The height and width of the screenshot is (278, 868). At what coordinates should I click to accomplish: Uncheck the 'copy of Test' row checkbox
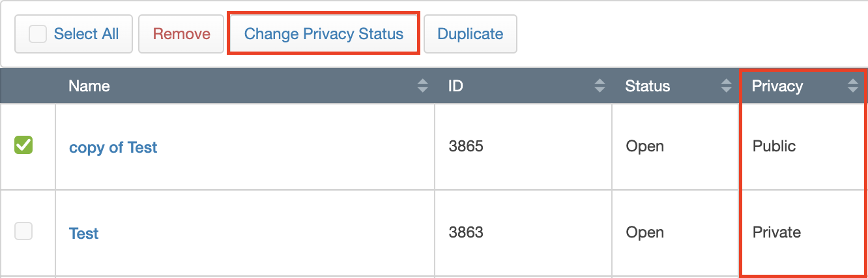point(23,146)
